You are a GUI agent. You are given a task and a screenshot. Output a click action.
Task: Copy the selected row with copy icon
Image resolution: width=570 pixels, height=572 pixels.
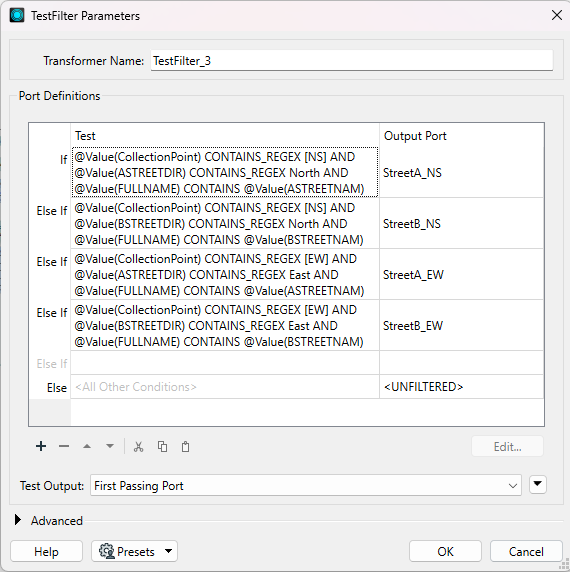pyautogui.click(x=162, y=447)
